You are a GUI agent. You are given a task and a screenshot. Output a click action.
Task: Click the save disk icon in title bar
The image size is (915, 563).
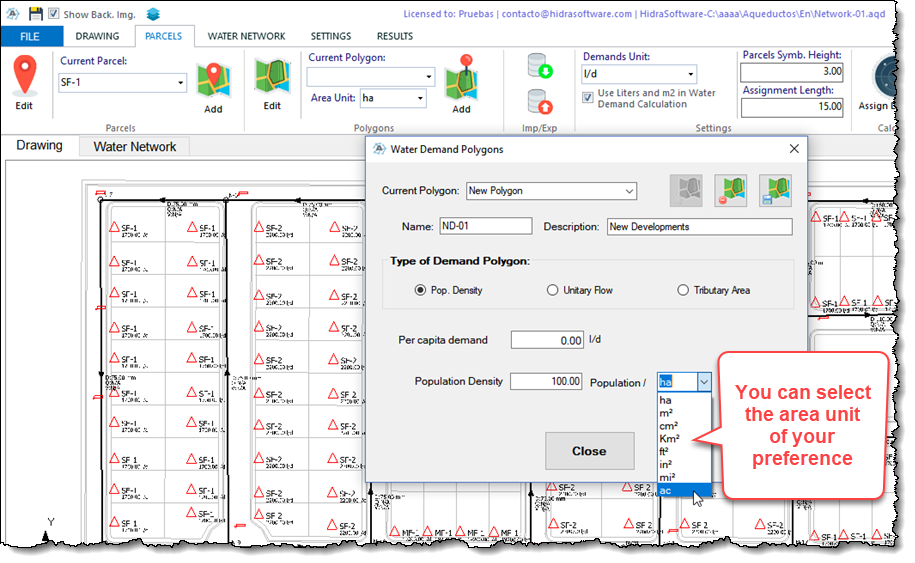pos(35,14)
